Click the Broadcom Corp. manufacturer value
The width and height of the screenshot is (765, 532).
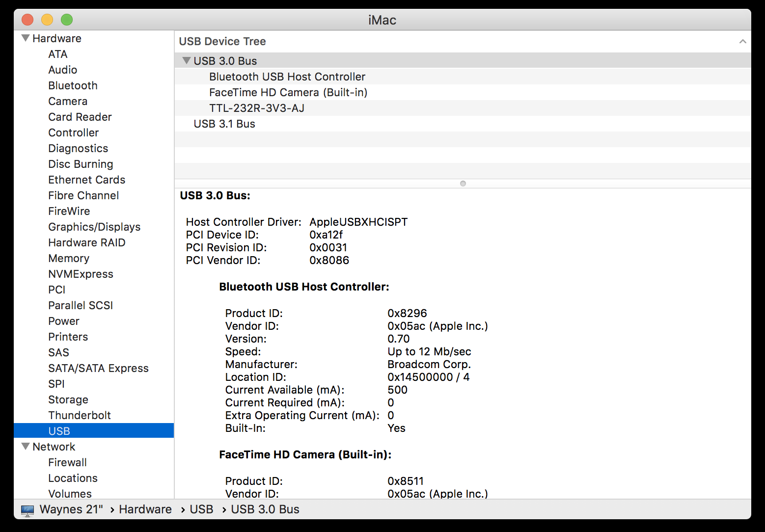[429, 364]
